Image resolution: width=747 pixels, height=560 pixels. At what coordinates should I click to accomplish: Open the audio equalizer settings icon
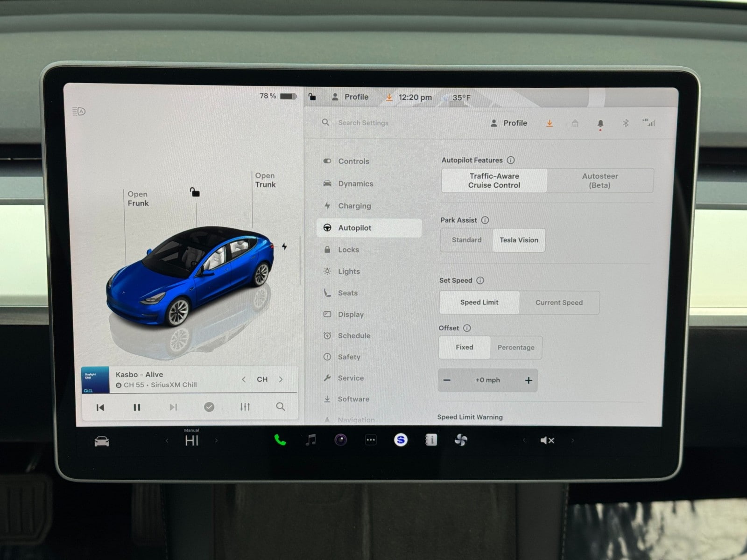(x=245, y=407)
